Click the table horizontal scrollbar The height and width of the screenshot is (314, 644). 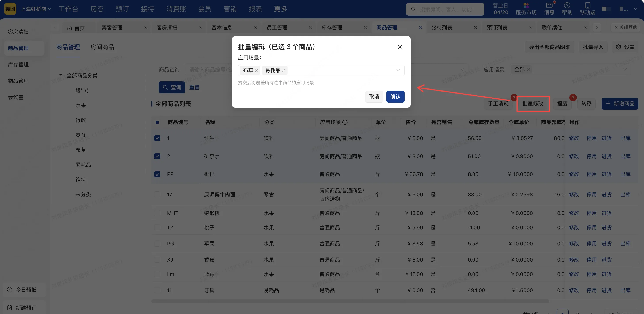click(x=350, y=301)
